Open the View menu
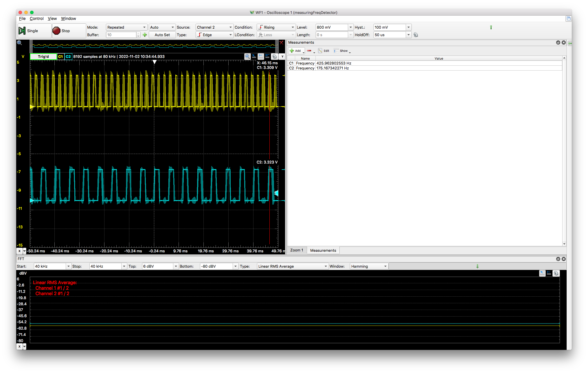588x373 pixels. pyautogui.click(x=52, y=19)
